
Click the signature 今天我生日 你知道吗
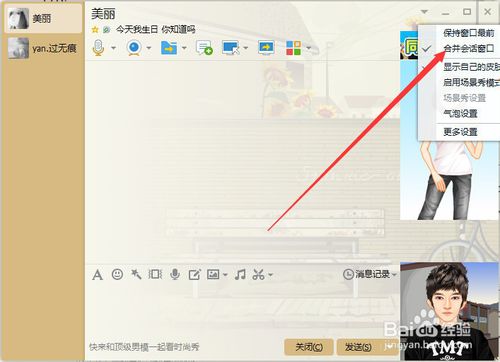[x=155, y=30]
